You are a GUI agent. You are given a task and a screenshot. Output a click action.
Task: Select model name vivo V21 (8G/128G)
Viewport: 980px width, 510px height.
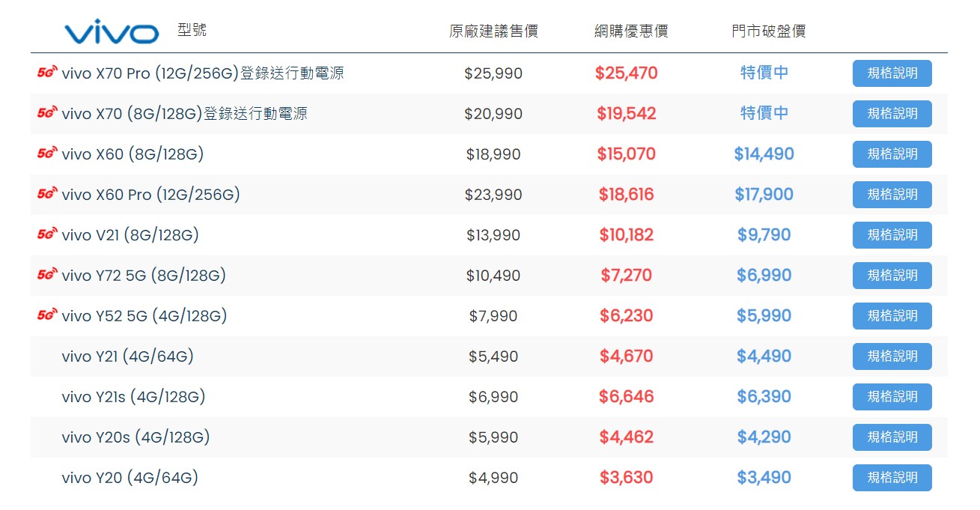point(130,235)
